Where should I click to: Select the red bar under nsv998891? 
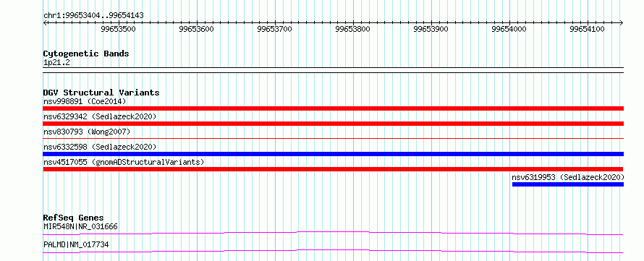click(333, 108)
